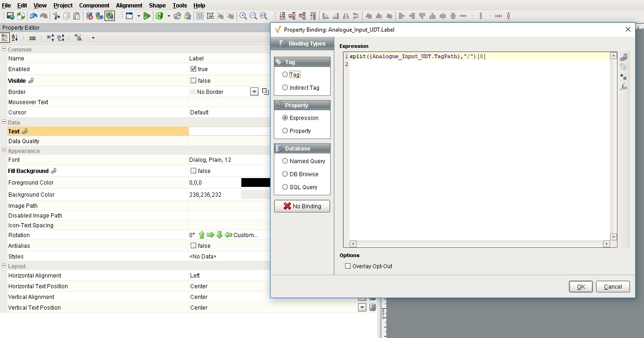Collapse the Common property group
This screenshot has width=644, height=338.
(x=4, y=49)
